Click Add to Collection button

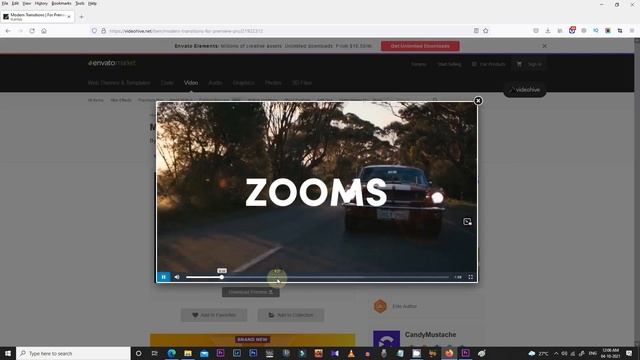coord(291,315)
